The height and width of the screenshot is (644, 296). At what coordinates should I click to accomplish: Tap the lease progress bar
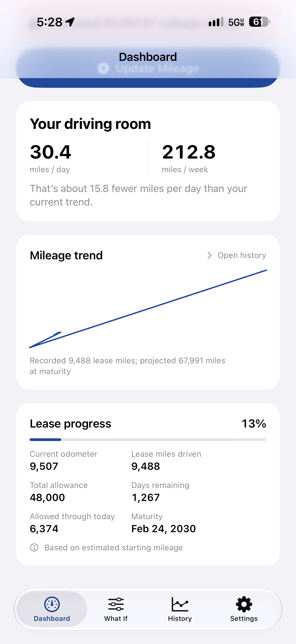(x=148, y=439)
